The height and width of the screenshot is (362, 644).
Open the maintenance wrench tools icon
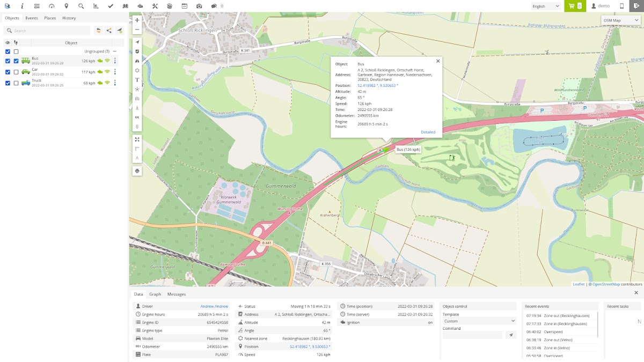(x=155, y=6)
